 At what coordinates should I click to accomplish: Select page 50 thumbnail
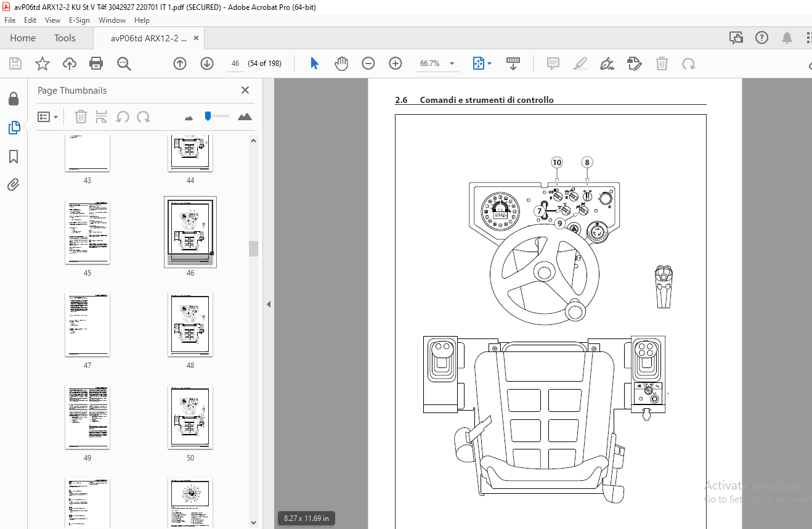[x=190, y=417]
